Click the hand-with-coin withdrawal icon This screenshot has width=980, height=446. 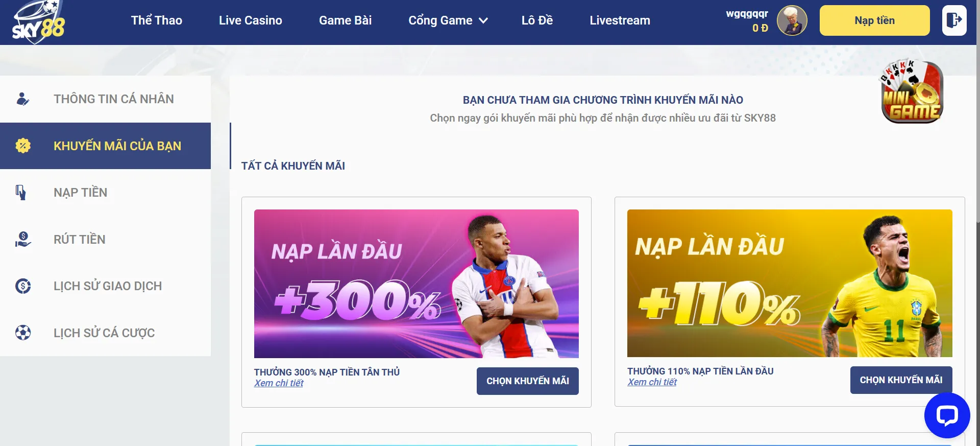(23, 239)
